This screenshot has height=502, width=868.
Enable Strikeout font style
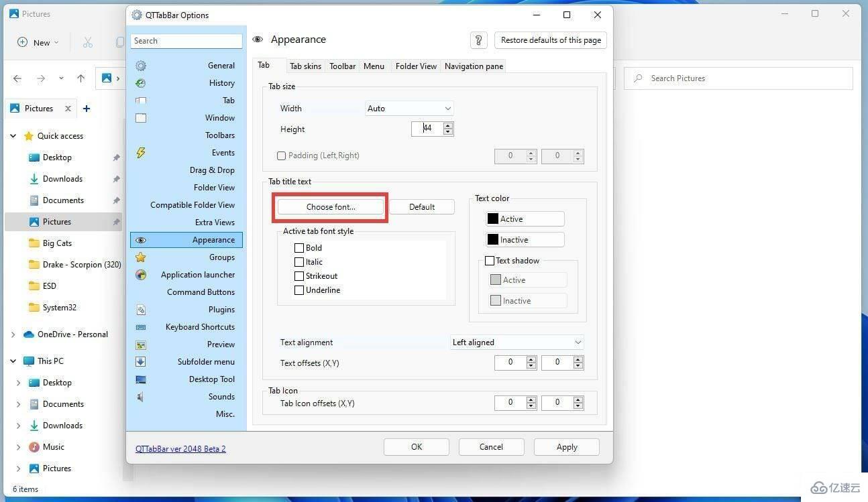(299, 276)
